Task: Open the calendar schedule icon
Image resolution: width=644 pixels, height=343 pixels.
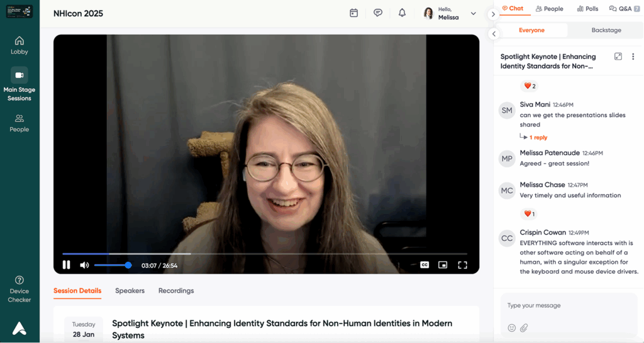Action: coord(353,13)
